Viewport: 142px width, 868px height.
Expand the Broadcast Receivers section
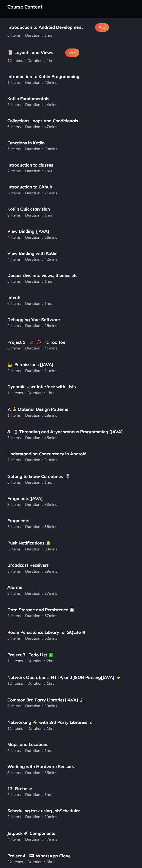click(x=71, y=568)
